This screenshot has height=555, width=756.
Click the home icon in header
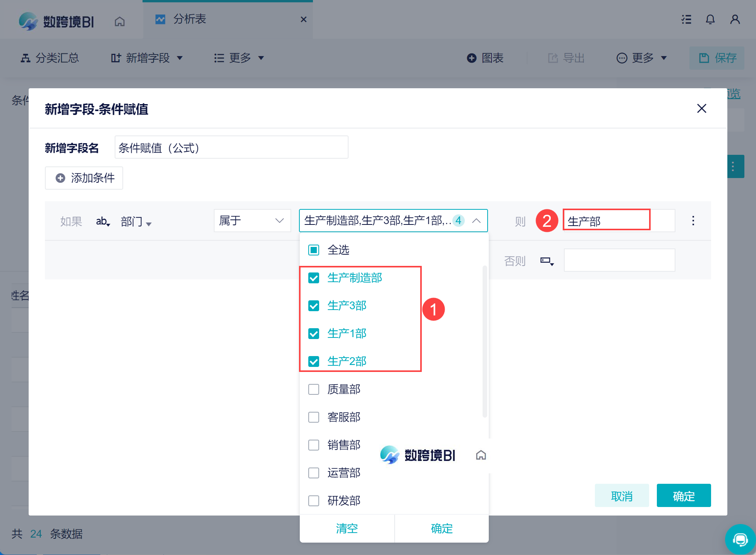click(120, 21)
